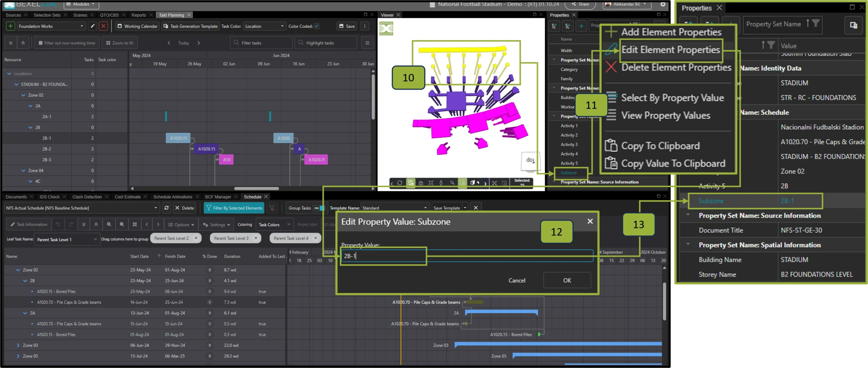Viewport: 868px width, 368px height.
Task: Open Task Colors coloring dropdown
Action: pos(274,225)
